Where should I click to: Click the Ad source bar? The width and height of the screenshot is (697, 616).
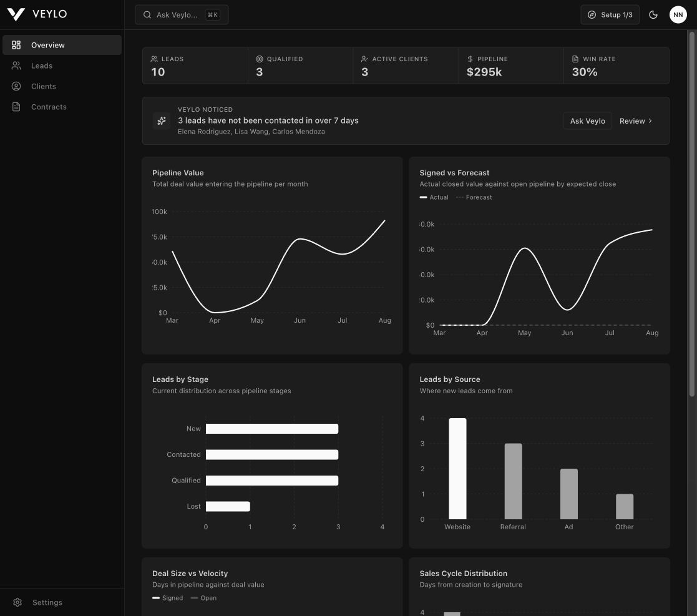568,494
